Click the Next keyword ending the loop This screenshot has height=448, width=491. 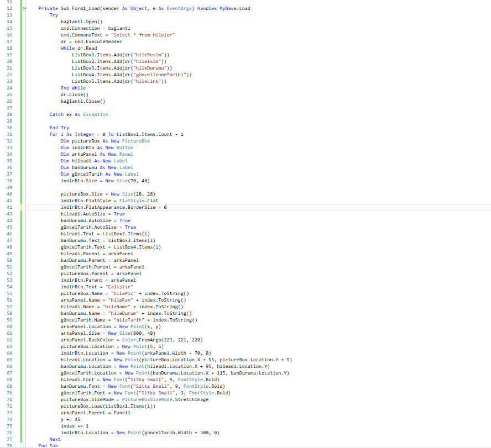coord(55,439)
